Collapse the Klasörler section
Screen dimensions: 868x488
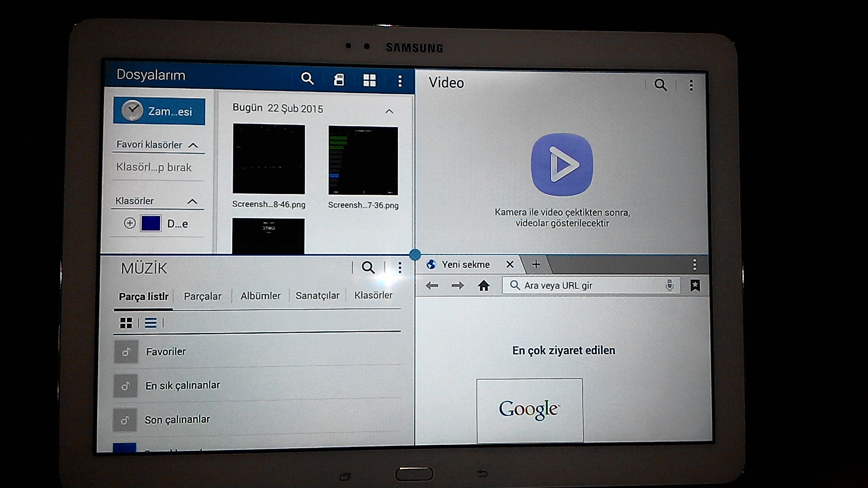[x=192, y=201]
